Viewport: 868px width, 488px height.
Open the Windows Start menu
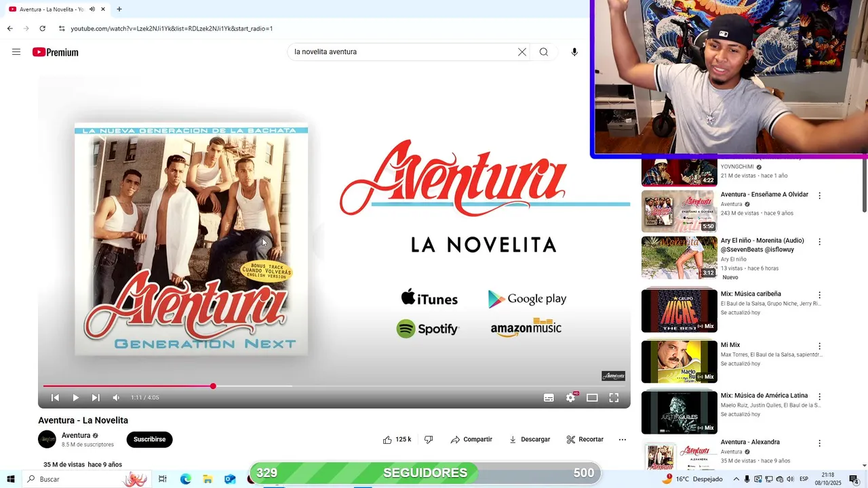[x=11, y=479]
